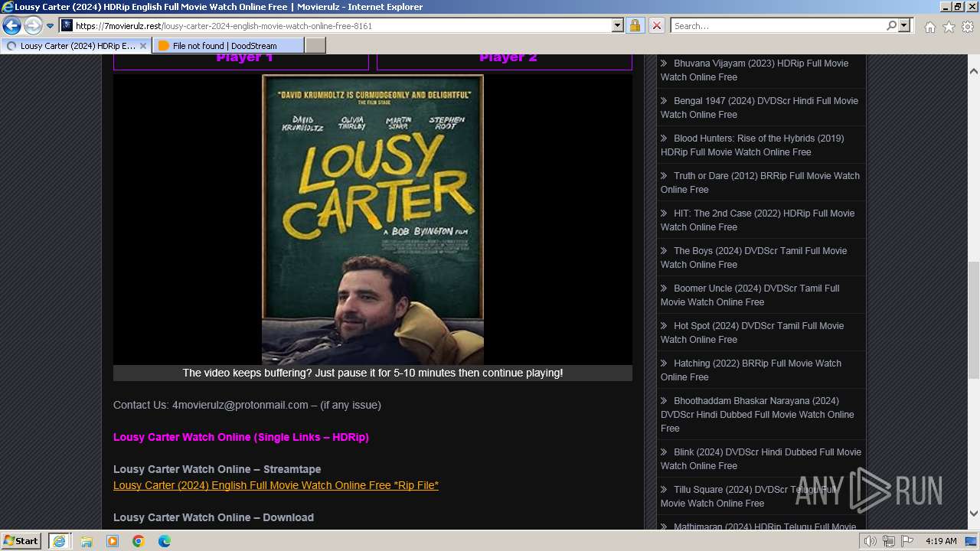Screen dimensions: 980x551
Task: Launch Windows Media Player taskbar icon
Action: pos(113,541)
